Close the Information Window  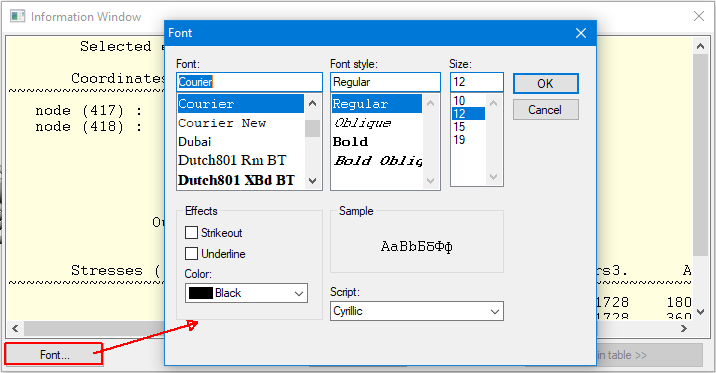point(699,16)
